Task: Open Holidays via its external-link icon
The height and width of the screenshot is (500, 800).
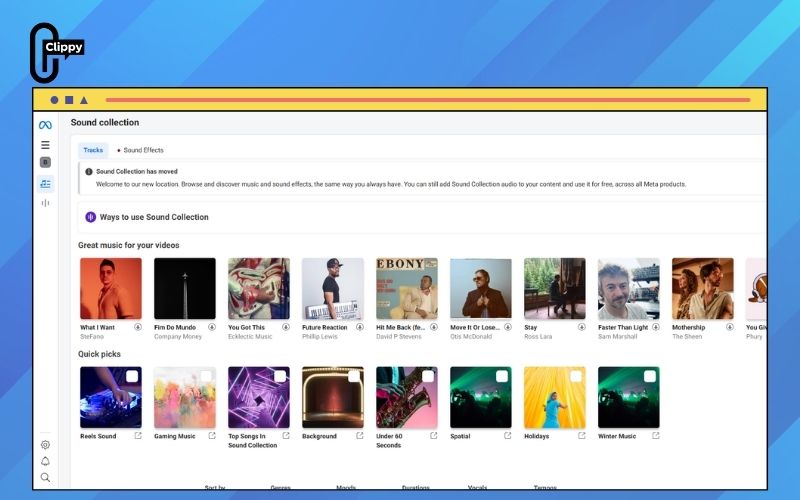Action: click(582, 436)
